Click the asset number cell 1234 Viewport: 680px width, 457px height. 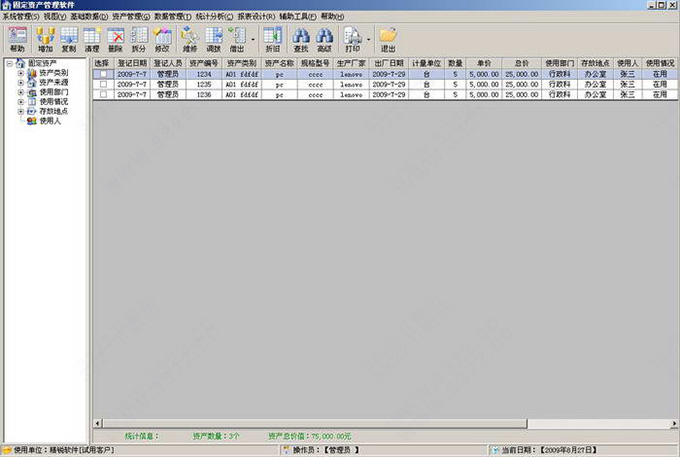[204, 74]
